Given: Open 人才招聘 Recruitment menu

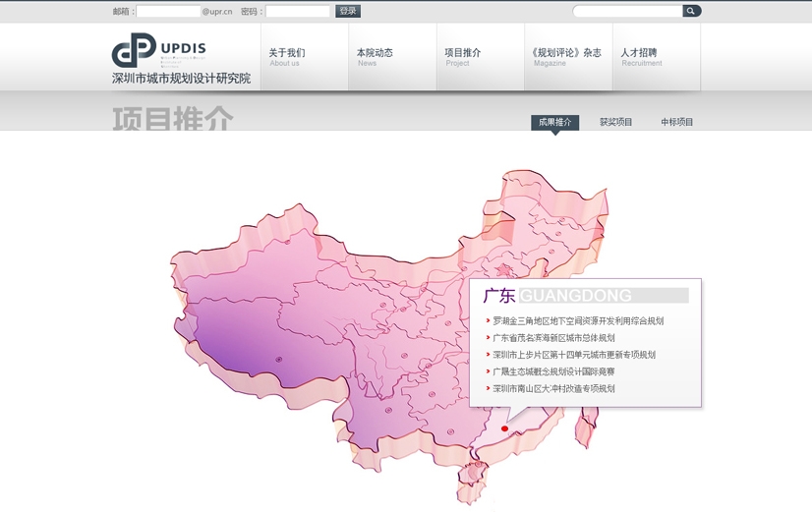Looking at the screenshot, I should (639, 57).
